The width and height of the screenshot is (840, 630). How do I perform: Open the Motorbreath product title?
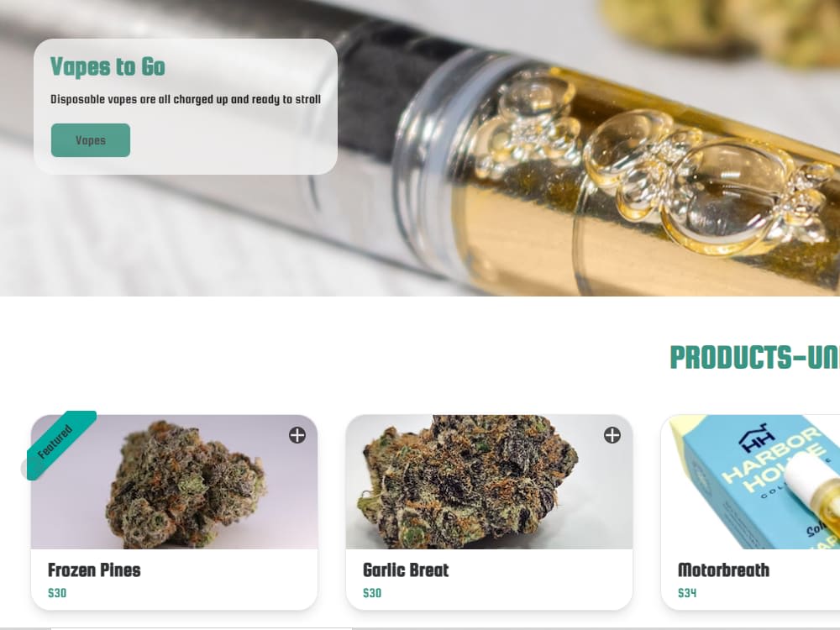pyautogui.click(x=723, y=570)
